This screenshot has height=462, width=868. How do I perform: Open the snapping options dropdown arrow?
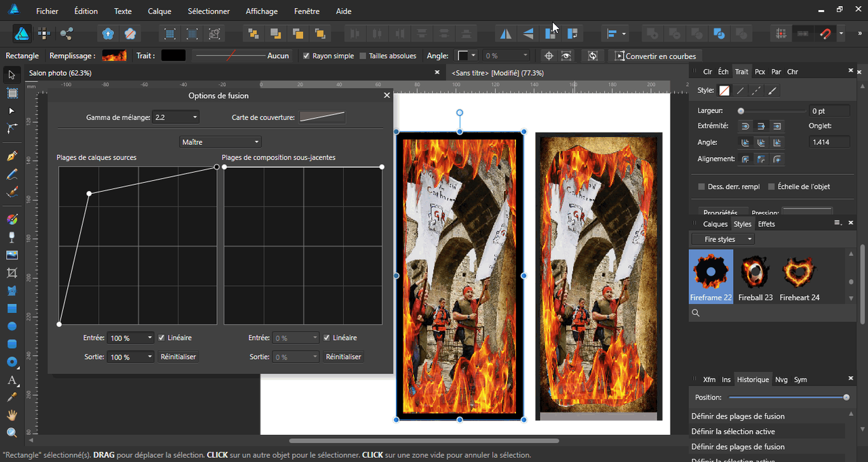pyautogui.click(x=842, y=33)
